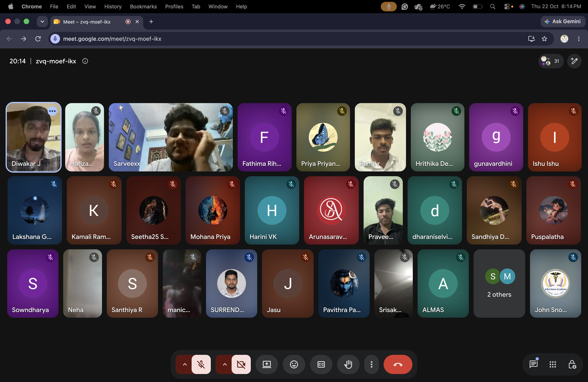Click the present screen icon
Screen dimensions: 588x382
coord(267,364)
